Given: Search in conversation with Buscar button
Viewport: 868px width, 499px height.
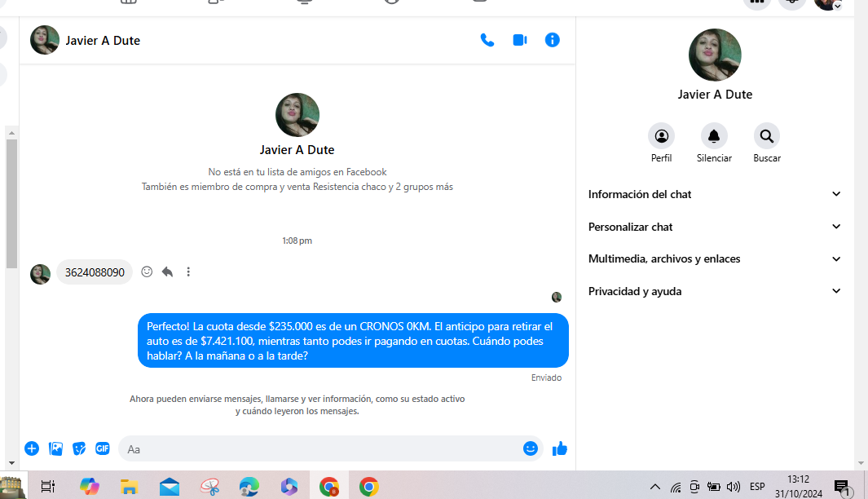Looking at the screenshot, I should (766, 136).
